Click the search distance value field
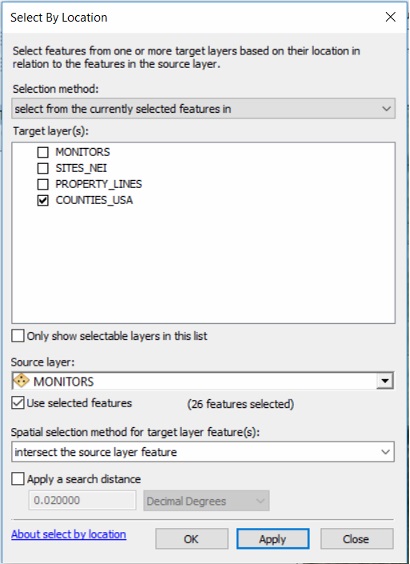Image resolution: width=410 pixels, height=564 pixels. [x=82, y=500]
